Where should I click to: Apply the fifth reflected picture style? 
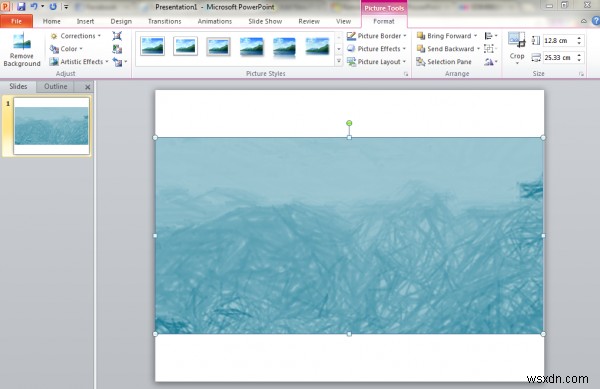click(x=284, y=46)
